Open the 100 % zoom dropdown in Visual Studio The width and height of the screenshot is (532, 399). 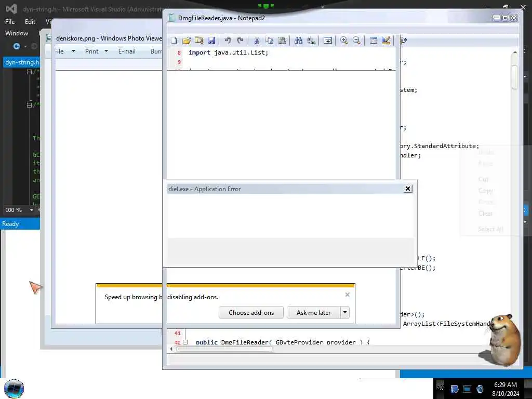click(x=32, y=210)
